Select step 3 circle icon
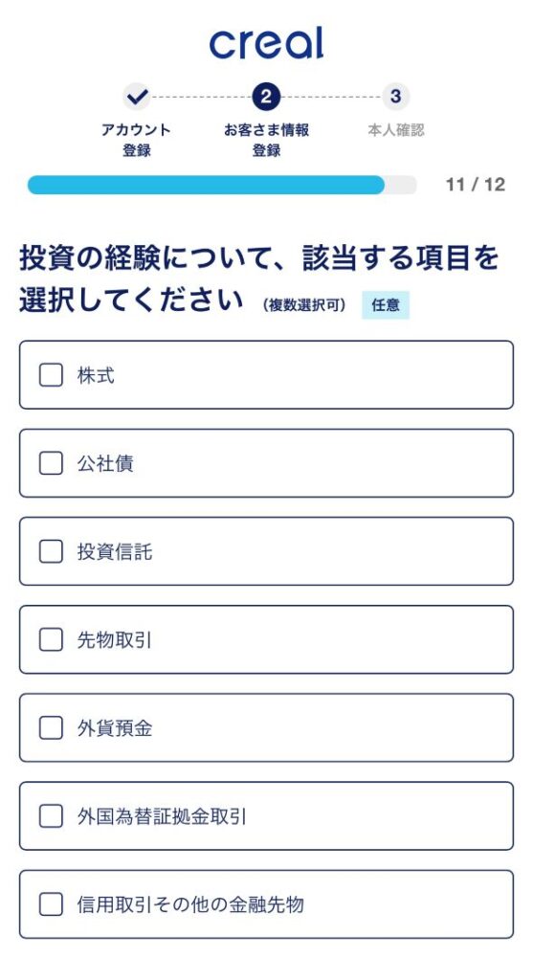Image resolution: width=533 pixels, height=980 pixels. click(395, 97)
